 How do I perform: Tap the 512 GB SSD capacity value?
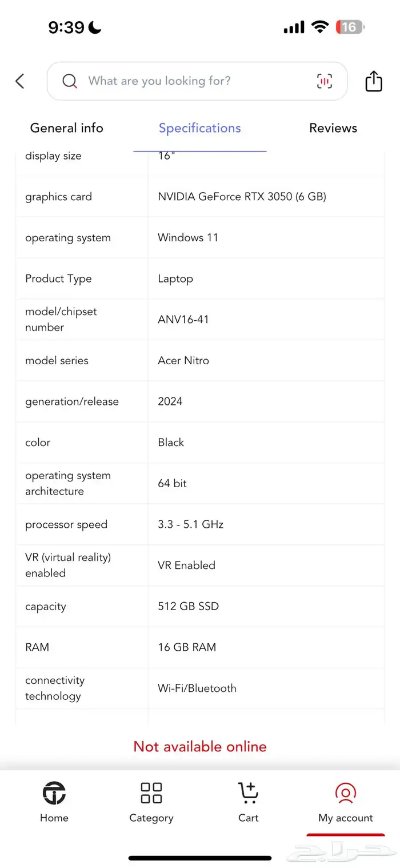point(188,606)
